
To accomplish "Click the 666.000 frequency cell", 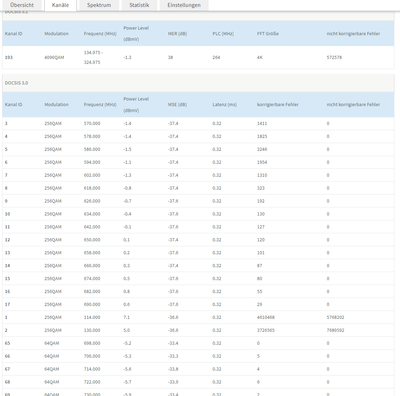I will pyautogui.click(x=92, y=266).
